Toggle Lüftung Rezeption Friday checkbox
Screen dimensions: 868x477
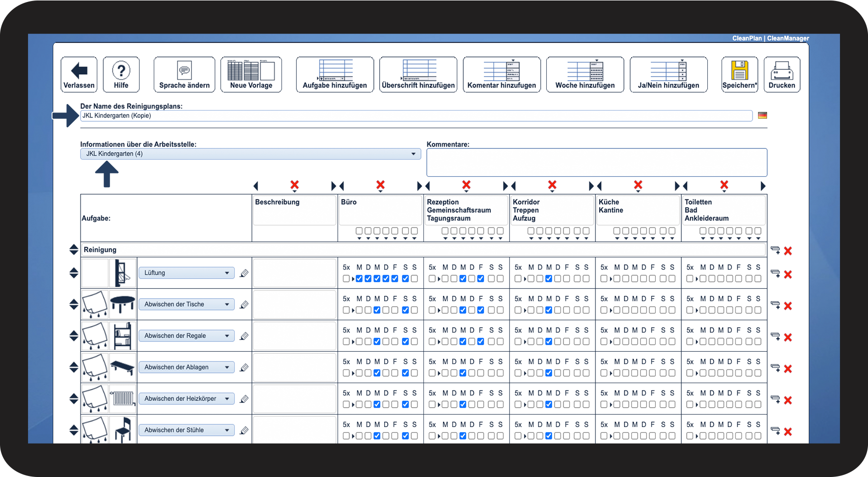coord(480,279)
